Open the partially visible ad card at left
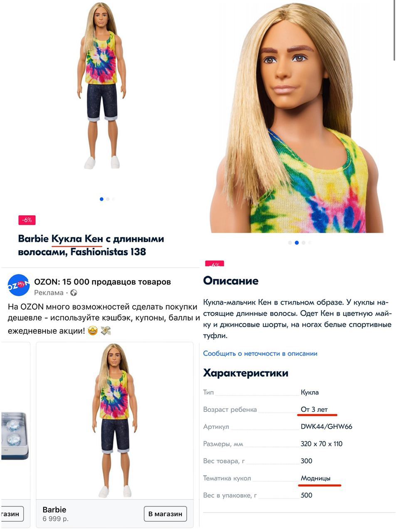 pyautogui.click(x=15, y=432)
